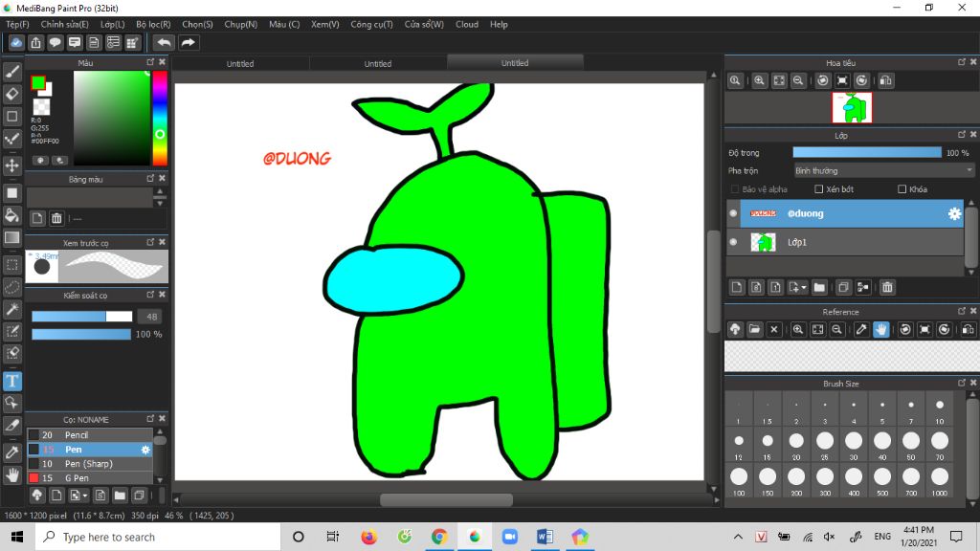The height and width of the screenshot is (551, 980).
Task: Select the Lasso selection tool
Action: (11, 287)
